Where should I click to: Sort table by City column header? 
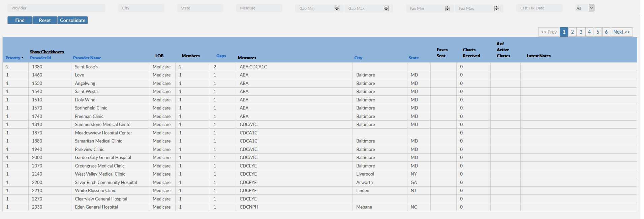pos(358,58)
